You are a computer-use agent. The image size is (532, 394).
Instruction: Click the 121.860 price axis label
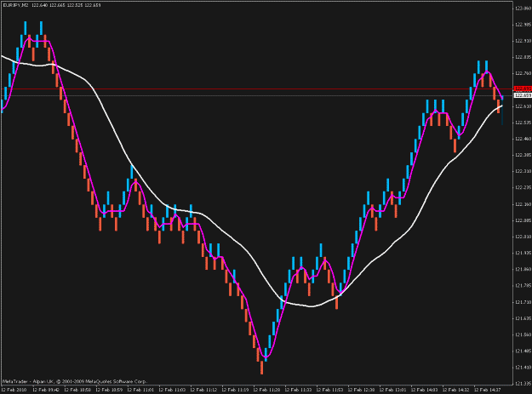click(523, 269)
